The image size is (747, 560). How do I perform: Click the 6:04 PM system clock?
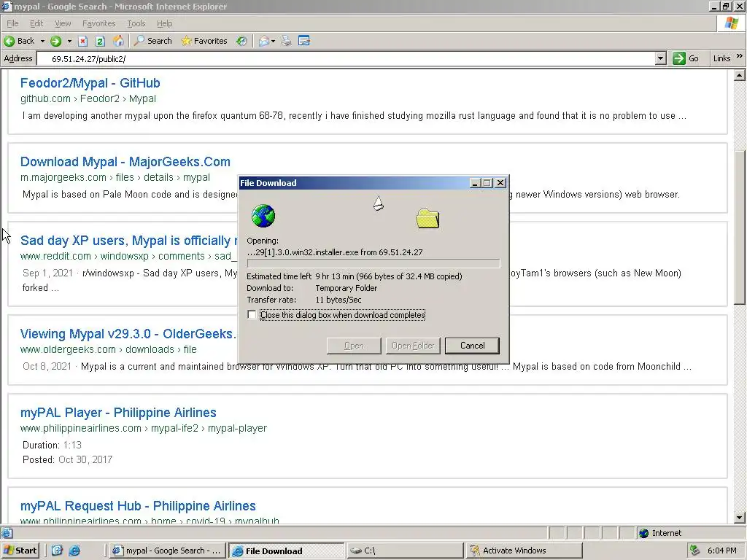point(722,551)
